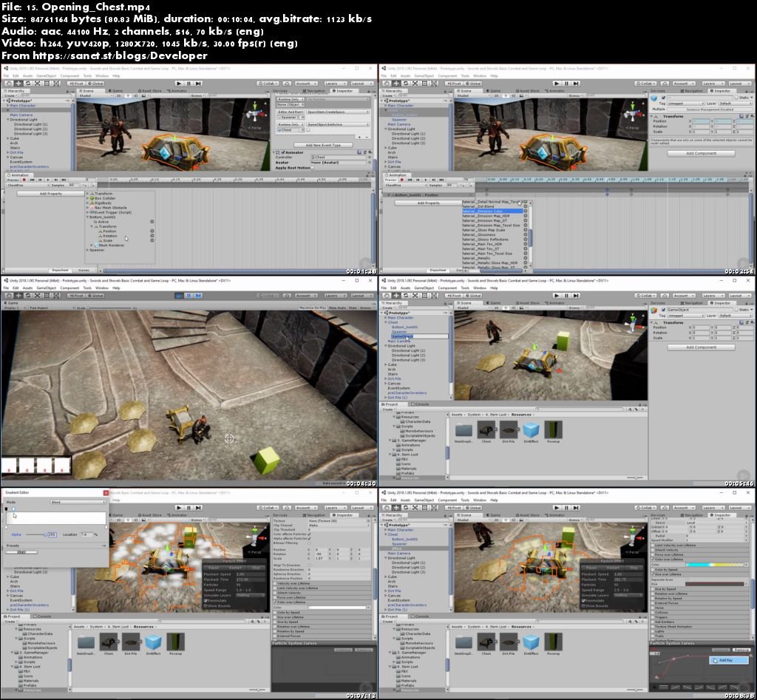The image size is (757, 700).
Task: Open the ItemDropD folder, 00:05:46 frame
Action: point(464,429)
